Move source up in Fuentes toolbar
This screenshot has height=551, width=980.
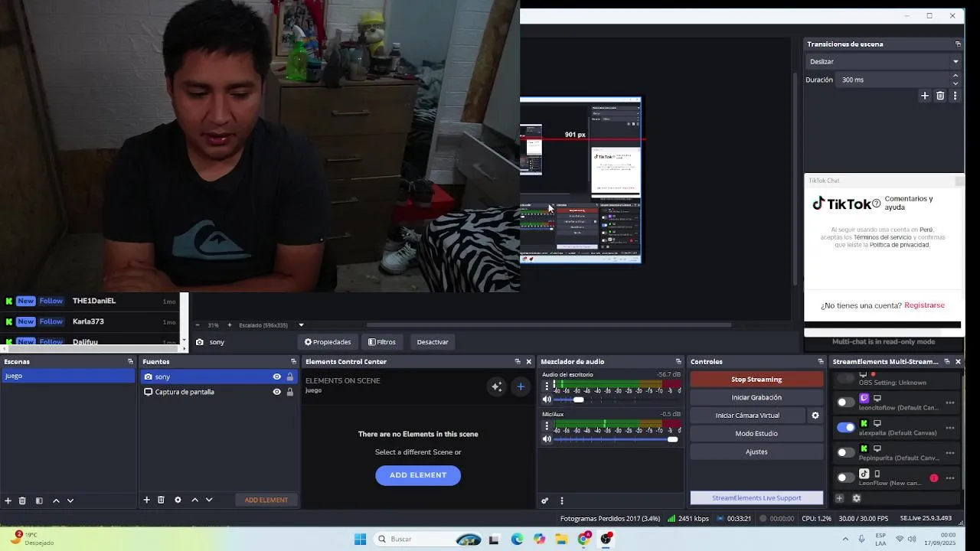pos(194,500)
